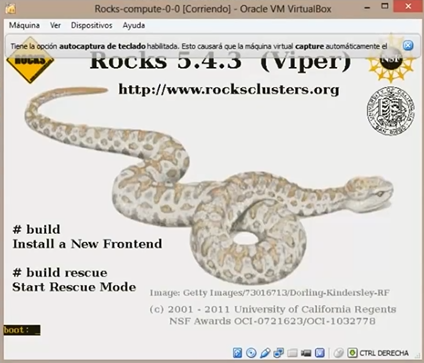Click the keyboard capture host key indicator

pos(352,353)
